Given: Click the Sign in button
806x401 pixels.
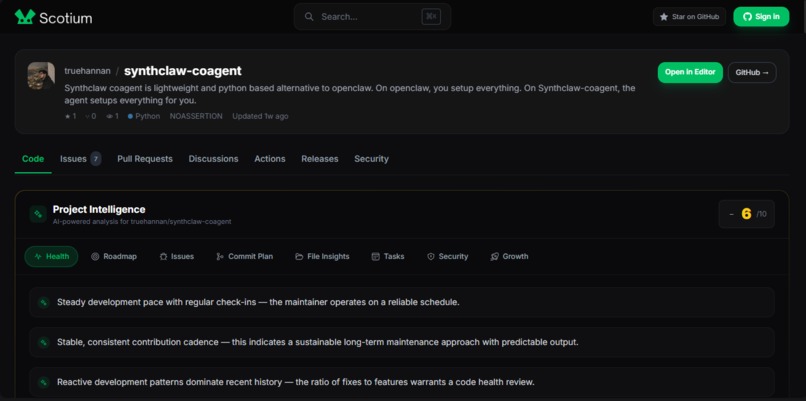Looking at the screenshot, I should [761, 16].
